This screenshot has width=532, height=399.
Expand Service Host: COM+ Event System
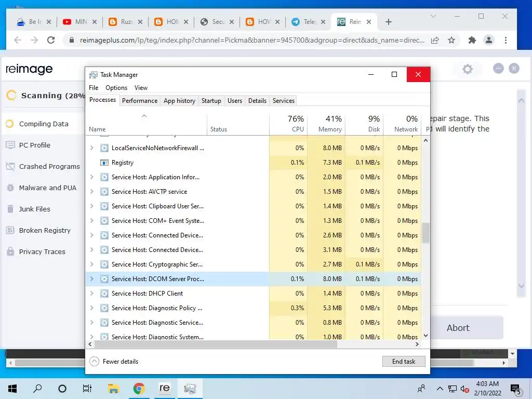coord(91,221)
